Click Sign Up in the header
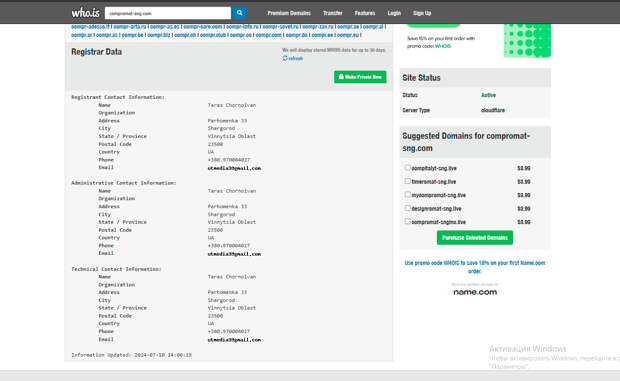The width and height of the screenshot is (620, 381). tap(422, 13)
